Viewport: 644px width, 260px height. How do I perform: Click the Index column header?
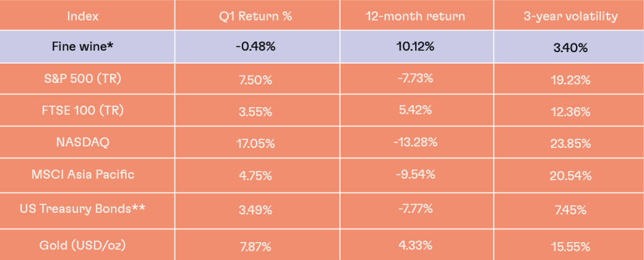[82, 16]
